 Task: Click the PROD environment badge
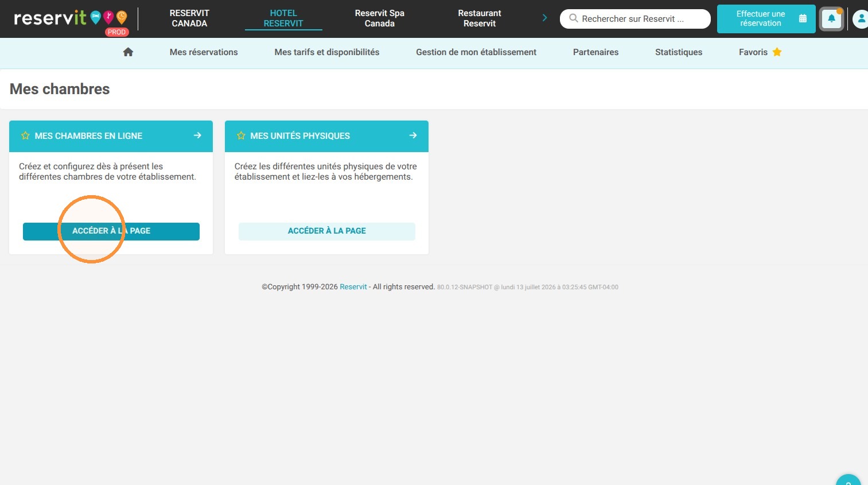tap(116, 32)
